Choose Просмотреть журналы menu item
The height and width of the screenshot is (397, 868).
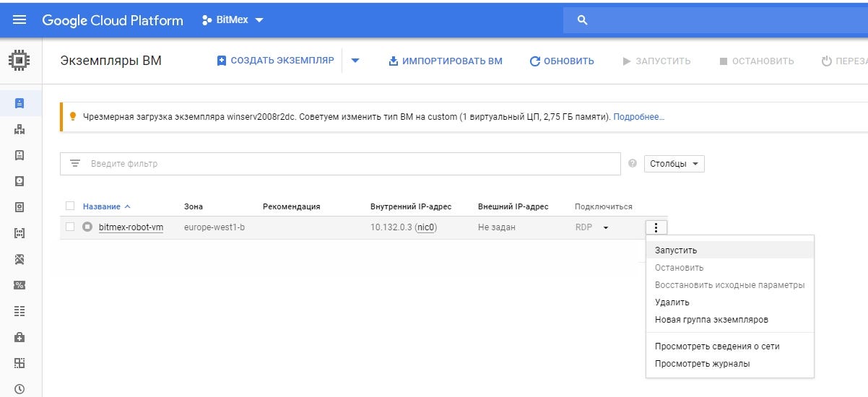730,364
